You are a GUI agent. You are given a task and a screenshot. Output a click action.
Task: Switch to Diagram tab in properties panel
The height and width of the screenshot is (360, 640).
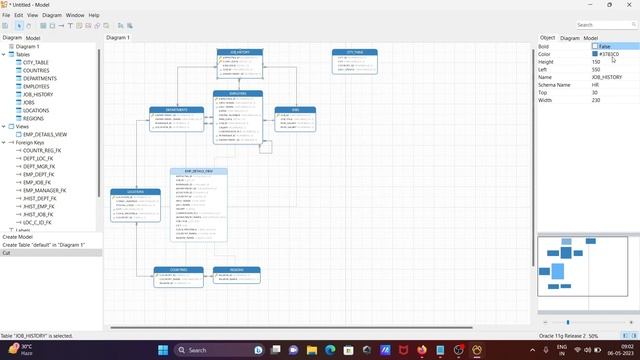tap(569, 38)
